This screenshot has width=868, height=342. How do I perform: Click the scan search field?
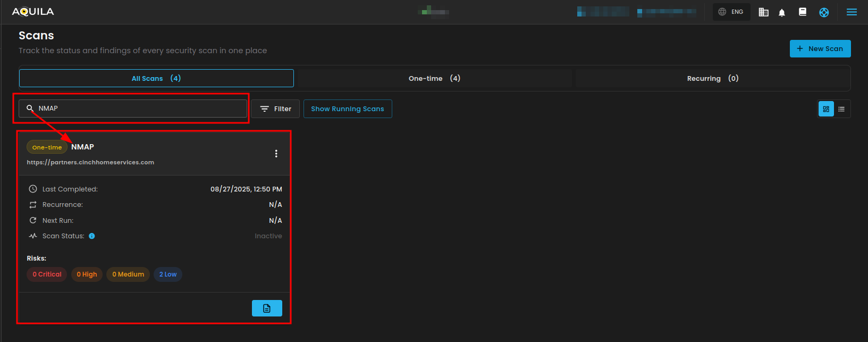point(138,109)
